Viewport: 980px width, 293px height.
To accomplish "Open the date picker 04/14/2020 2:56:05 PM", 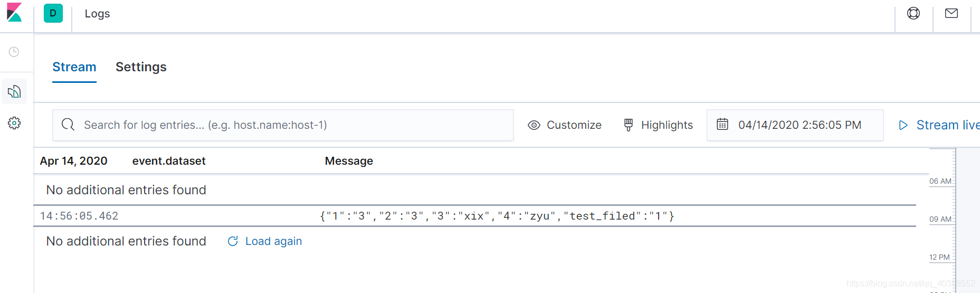I will (795, 125).
